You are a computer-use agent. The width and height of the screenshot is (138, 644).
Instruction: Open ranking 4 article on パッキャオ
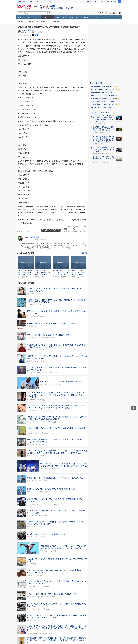(104, 149)
